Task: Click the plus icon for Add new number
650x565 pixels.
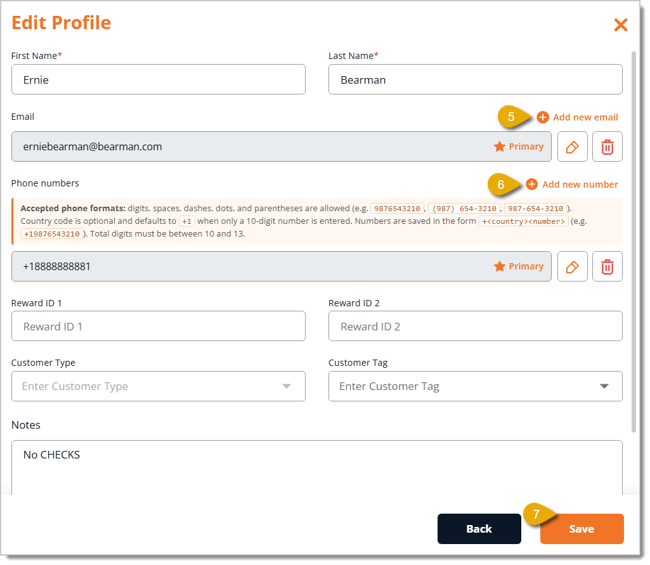Action: (x=531, y=184)
